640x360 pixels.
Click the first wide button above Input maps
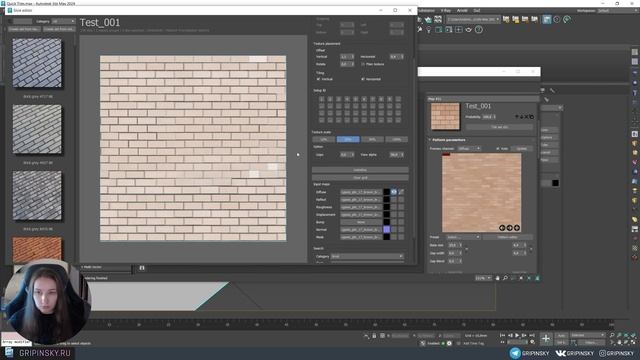(x=360, y=170)
